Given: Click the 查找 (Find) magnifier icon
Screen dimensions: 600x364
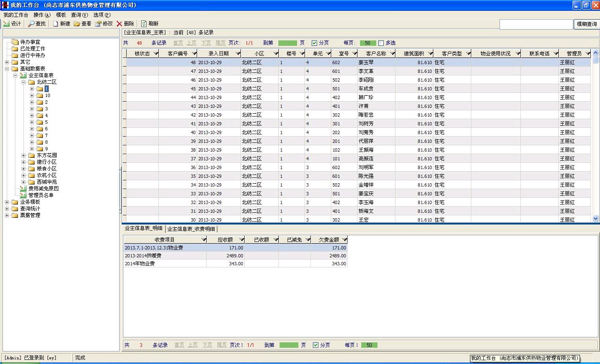Looking at the screenshot, I should pyautogui.click(x=31, y=24).
